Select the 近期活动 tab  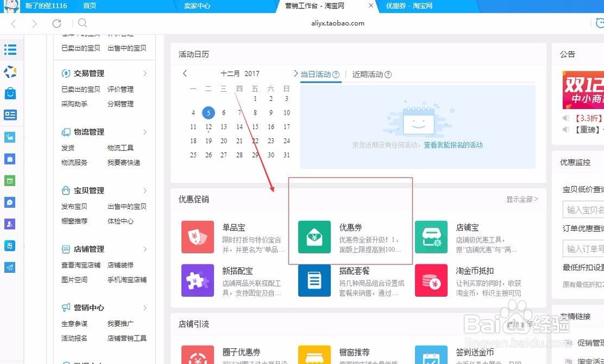(x=367, y=74)
